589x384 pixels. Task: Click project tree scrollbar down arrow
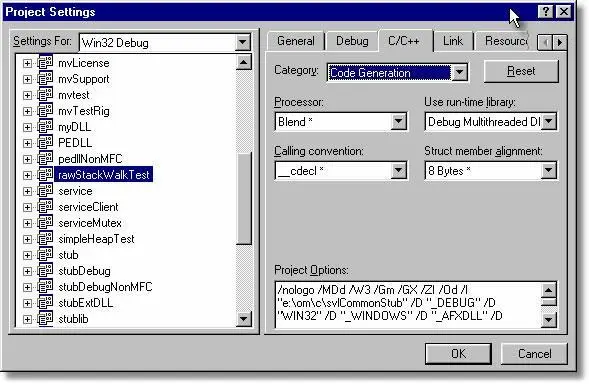click(243, 319)
